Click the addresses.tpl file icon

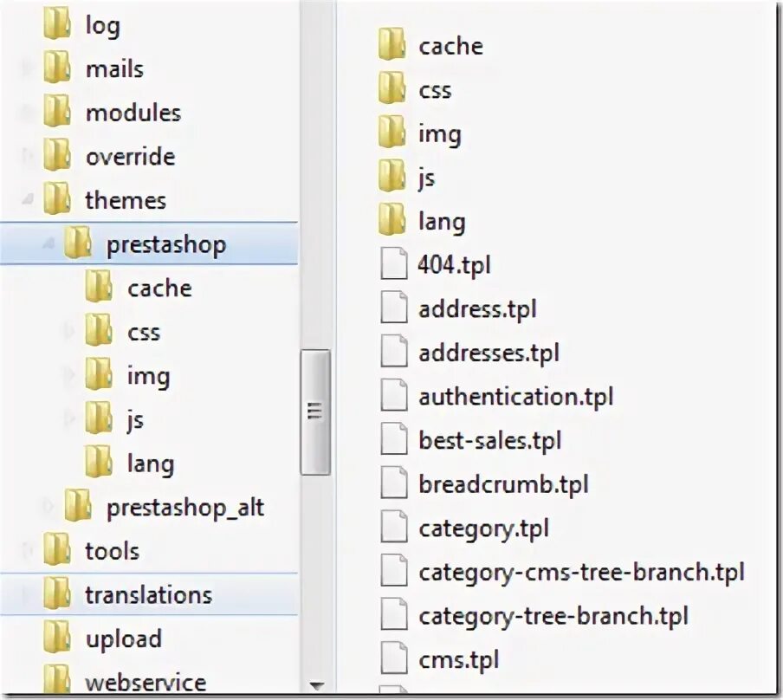click(x=394, y=353)
